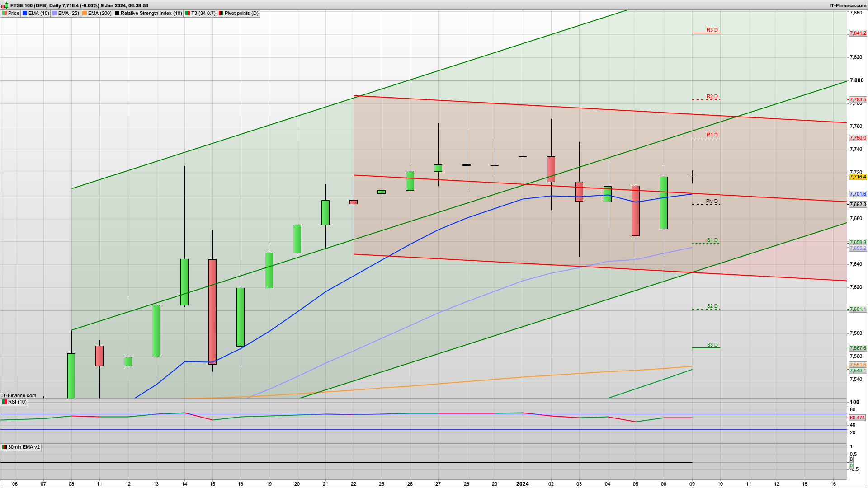Open the Pivot points (D) legend
Viewport: 868px width, 488px height.
(x=239, y=13)
